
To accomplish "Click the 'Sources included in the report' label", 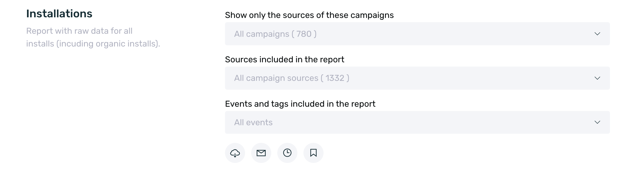I will click(285, 59).
